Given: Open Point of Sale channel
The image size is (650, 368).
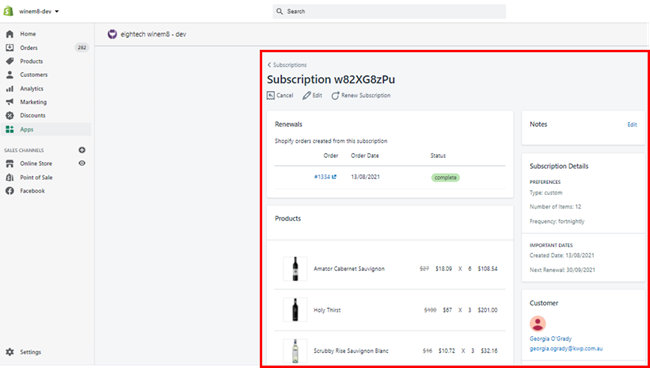Looking at the screenshot, I should [36, 177].
